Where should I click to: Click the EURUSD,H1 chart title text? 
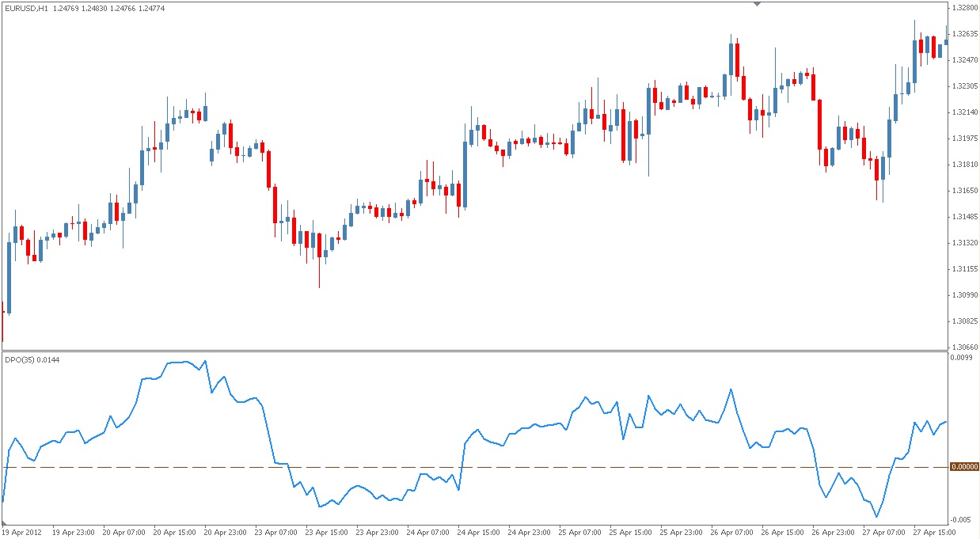(25, 9)
